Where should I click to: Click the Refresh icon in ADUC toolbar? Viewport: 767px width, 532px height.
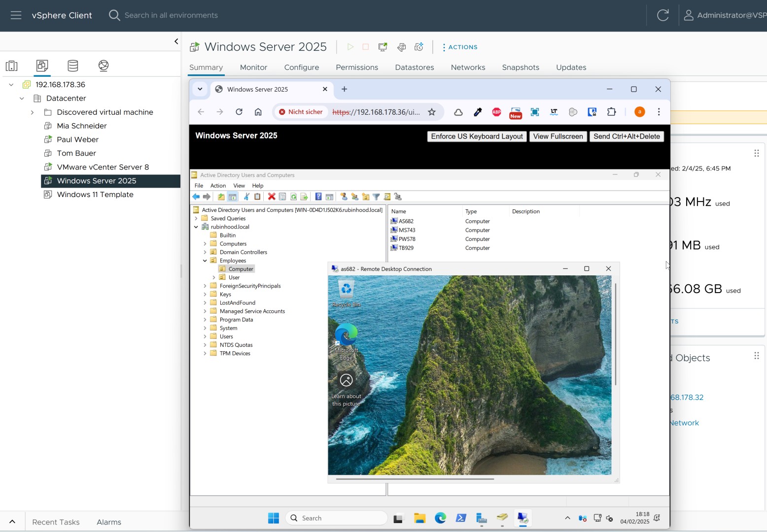pos(293,197)
